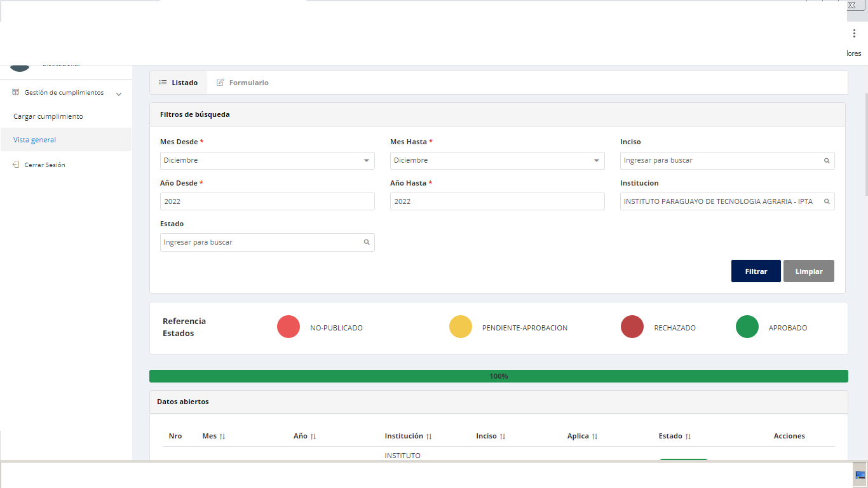
Task: Sort table by Estado column arrows
Action: [x=688, y=437]
